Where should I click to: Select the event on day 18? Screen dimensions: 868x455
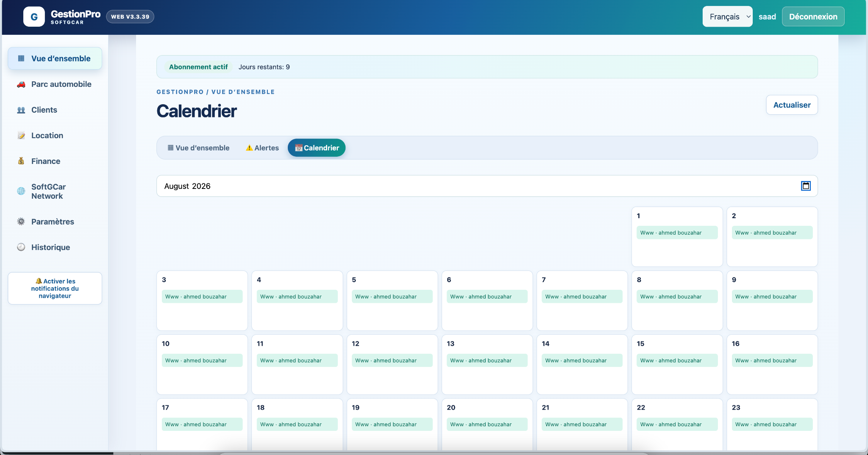coord(297,424)
